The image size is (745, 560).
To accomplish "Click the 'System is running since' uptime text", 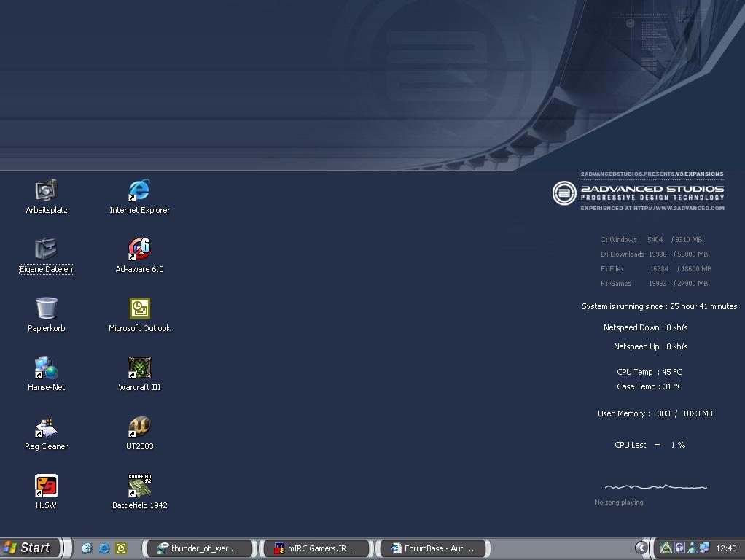I will tap(660, 306).
